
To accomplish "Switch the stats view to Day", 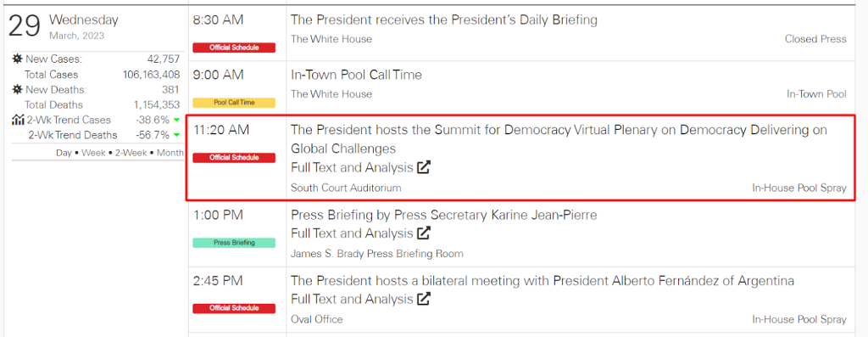I will coord(64,153).
